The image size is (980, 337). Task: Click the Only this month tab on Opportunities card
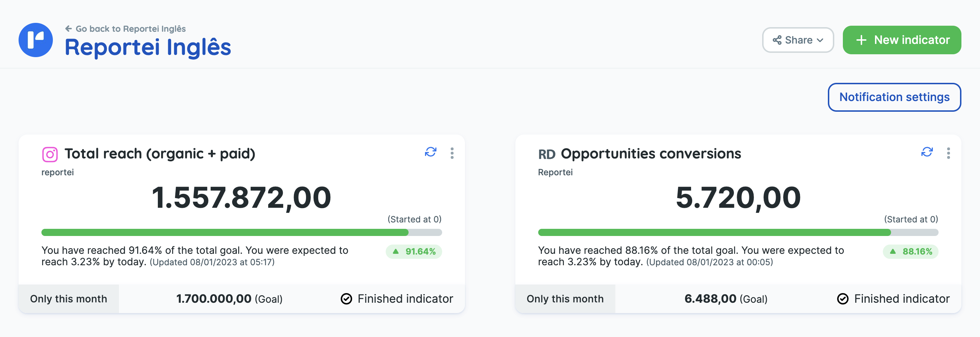pos(565,298)
